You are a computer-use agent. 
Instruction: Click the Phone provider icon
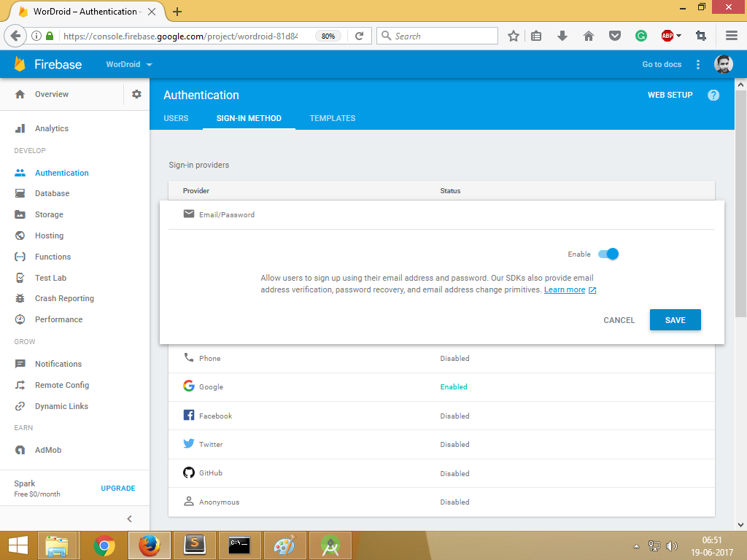[189, 357]
